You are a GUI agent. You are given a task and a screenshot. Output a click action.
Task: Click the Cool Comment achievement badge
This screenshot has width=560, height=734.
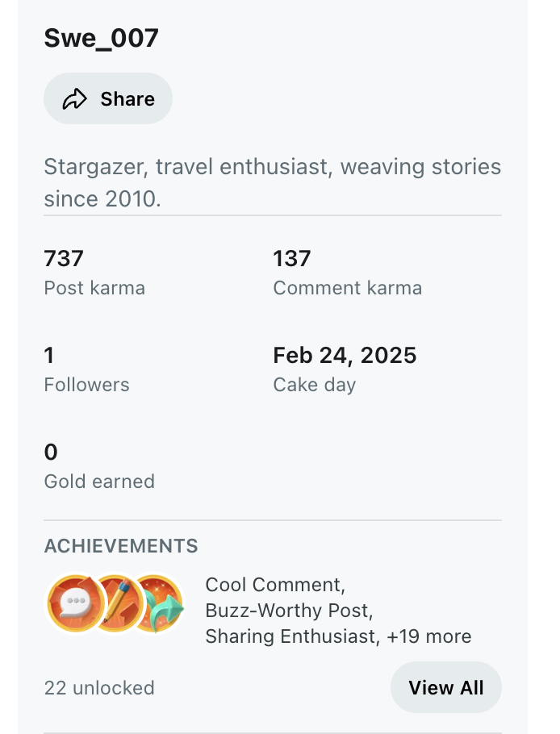75,603
